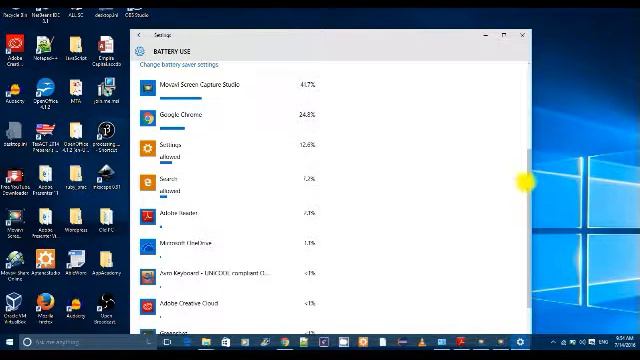The height and width of the screenshot is (360, 640).
Task: Click the Settings window vertical scrollbar
Action: pyautogui.click(x=529, y=229)
